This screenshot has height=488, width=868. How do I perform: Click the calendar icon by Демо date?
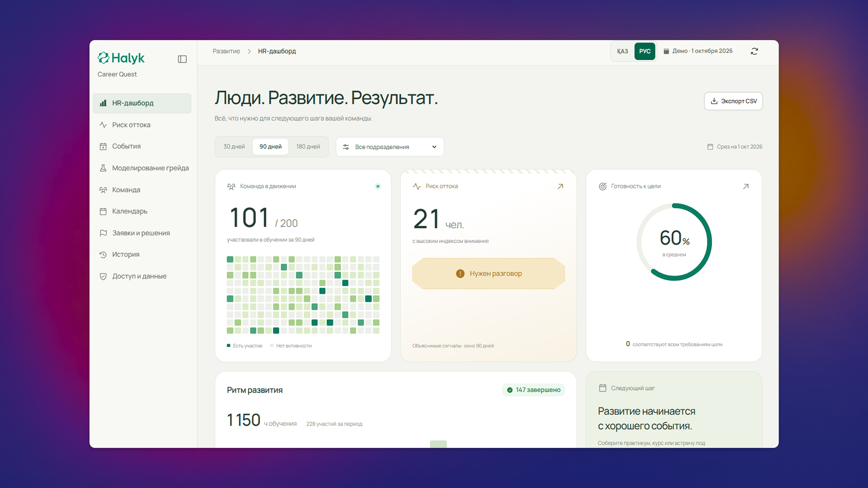(x=666, y=51)
